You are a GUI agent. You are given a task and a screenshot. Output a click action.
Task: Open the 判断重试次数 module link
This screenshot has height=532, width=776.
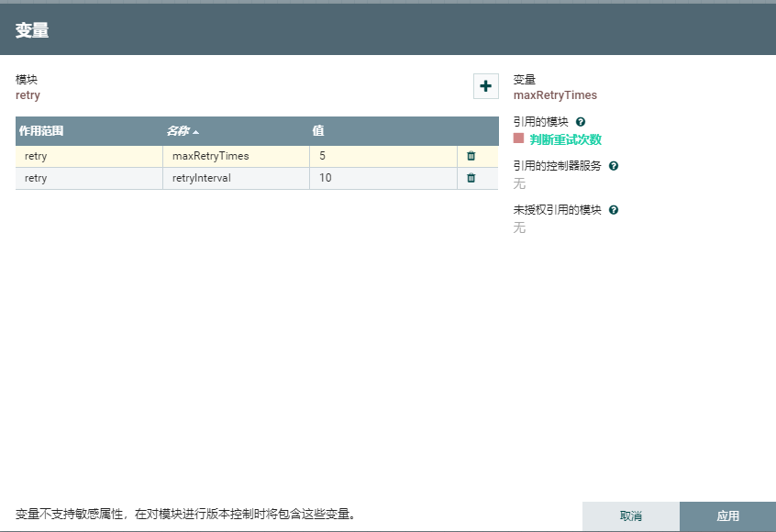(x=566, y=139)
